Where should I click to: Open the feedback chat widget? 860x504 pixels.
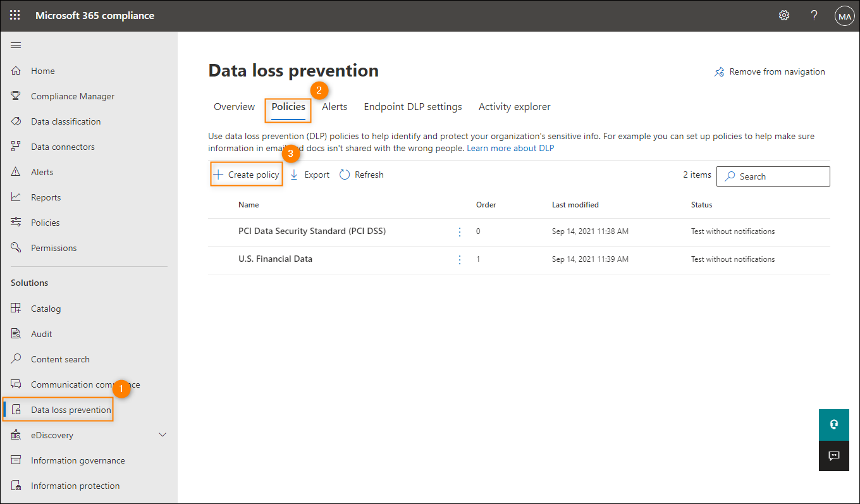pos(833,455)
